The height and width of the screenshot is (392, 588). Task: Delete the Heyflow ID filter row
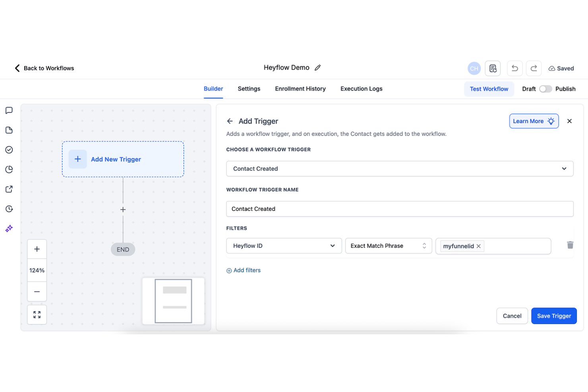tap(570, 245)
